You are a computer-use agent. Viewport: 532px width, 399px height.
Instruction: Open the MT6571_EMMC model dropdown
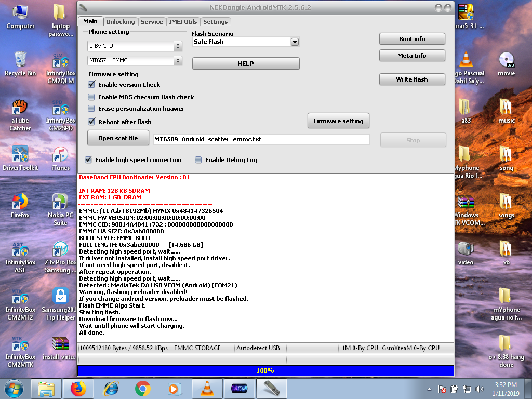pyautogui.click(x=135, y=60)
